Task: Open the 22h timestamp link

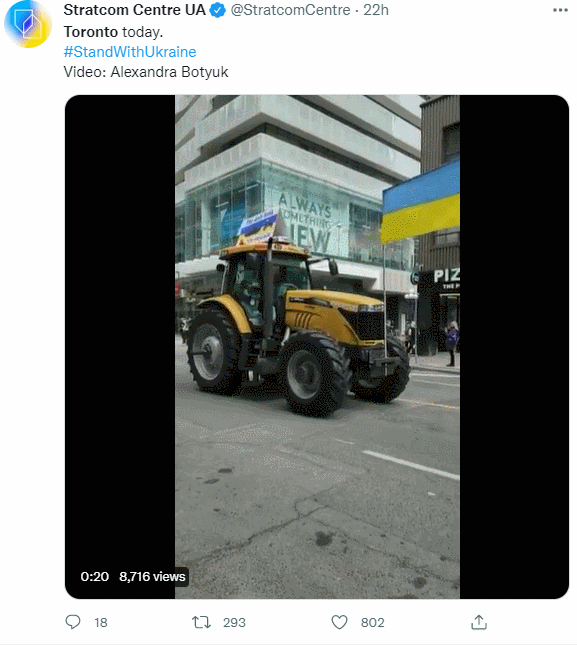Action: pyautogui.click(x=376, y=10)
